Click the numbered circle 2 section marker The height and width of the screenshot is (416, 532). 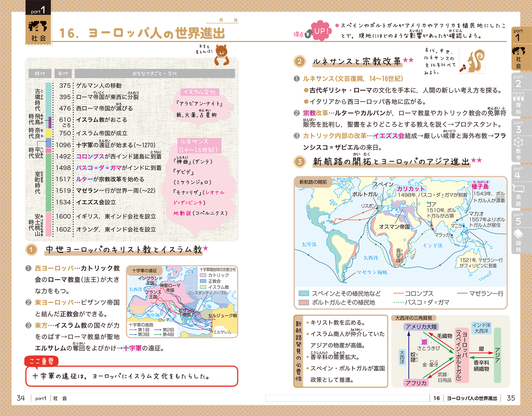point(300,61)
